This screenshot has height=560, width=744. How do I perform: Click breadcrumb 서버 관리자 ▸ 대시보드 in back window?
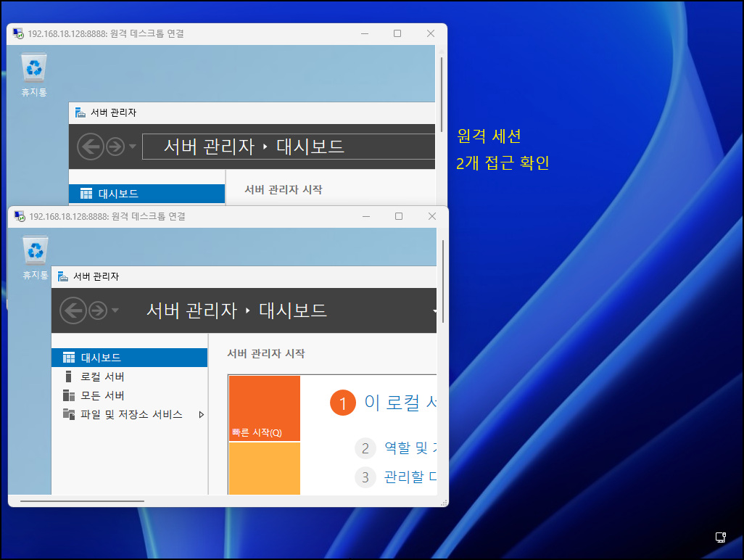coord(254,147)
